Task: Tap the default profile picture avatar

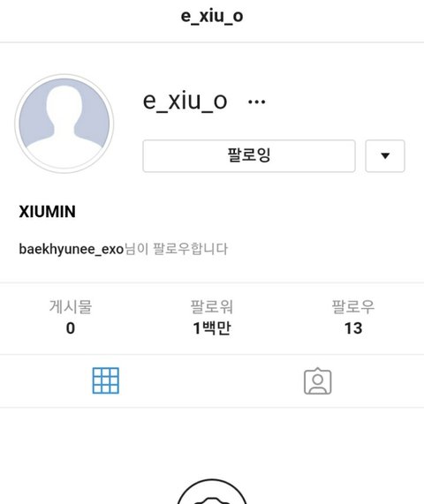Action: tap(64, 124)
